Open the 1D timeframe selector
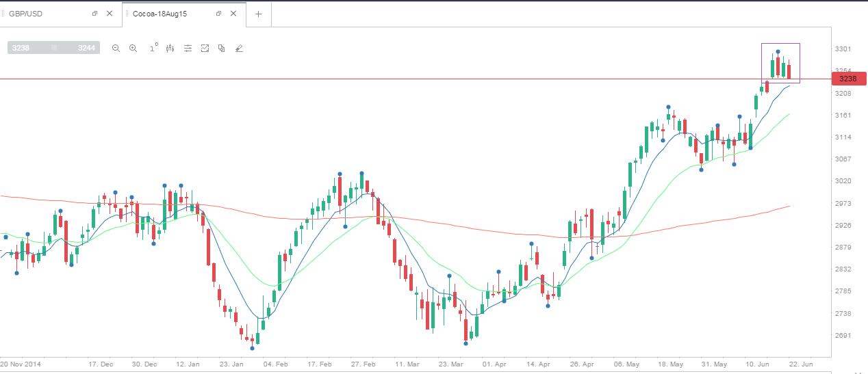This screenshot has height=374, width=868. pyautogui.click(x=153, y=48)
